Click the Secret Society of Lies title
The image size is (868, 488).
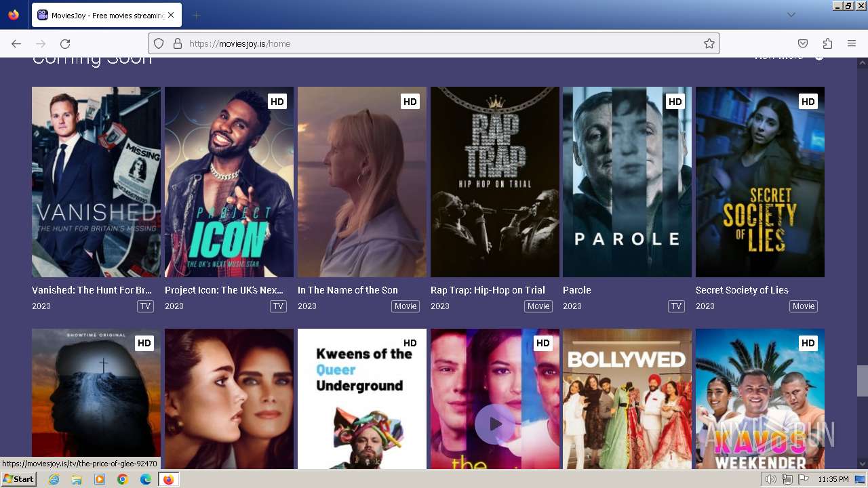point(742,290)
